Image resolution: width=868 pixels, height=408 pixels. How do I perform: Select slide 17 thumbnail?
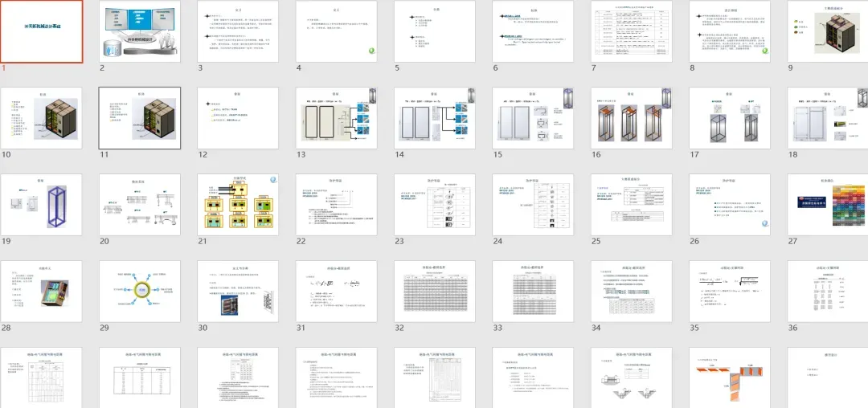click(730, 118)
